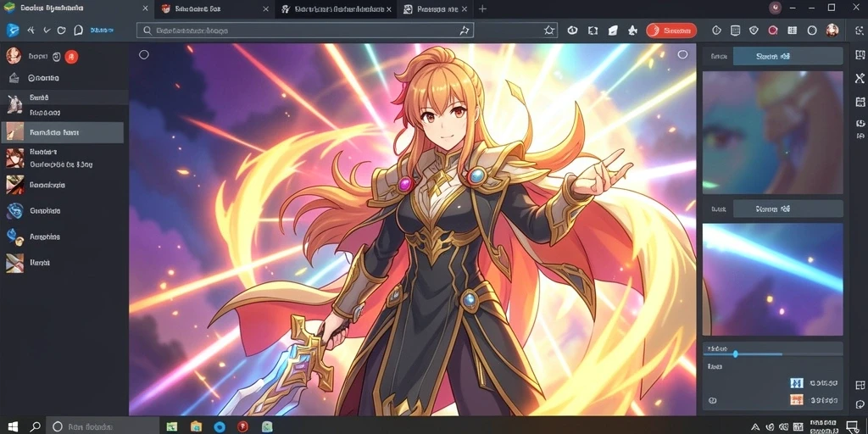
Task: Click the speech bubble icon in top toolbar
Action: click(78, 31)
